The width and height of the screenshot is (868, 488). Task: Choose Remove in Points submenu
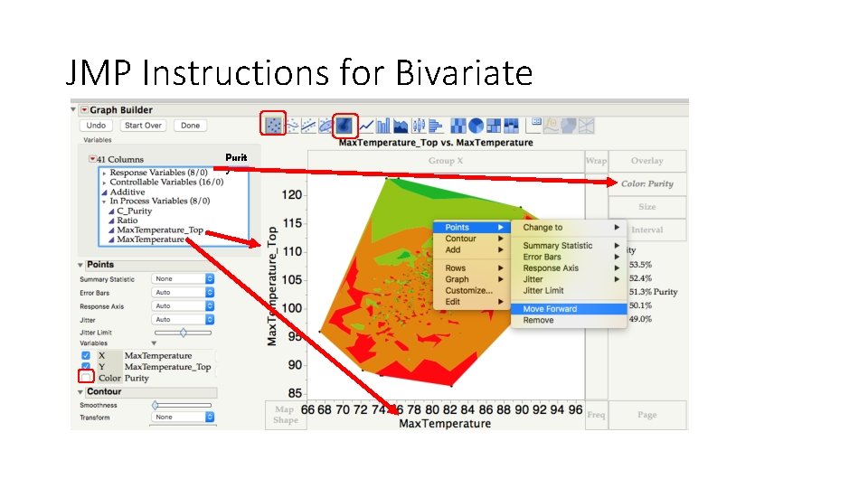click(x=569, y=320)
